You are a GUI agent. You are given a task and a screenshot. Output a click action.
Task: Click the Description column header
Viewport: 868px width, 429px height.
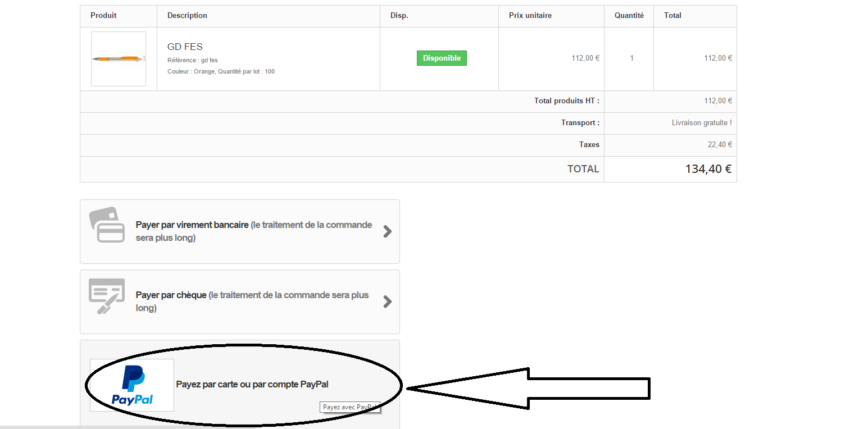(x=187, y=16)
